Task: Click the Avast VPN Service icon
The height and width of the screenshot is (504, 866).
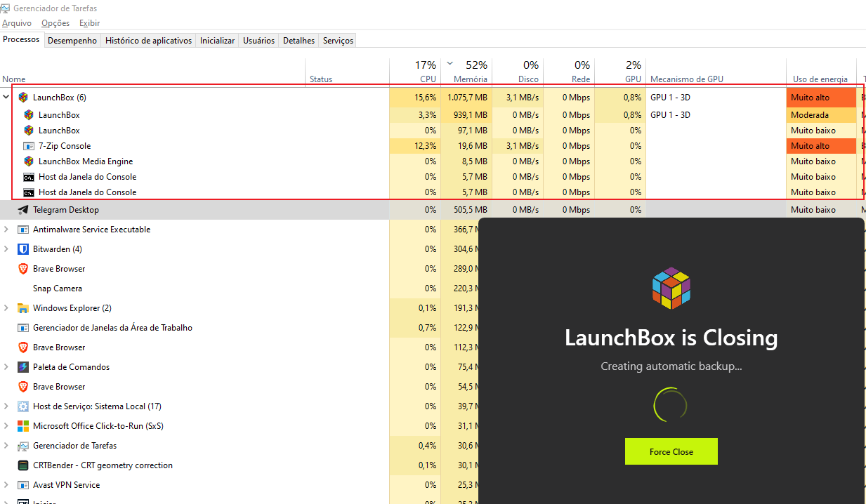Action: coord(23,485)
